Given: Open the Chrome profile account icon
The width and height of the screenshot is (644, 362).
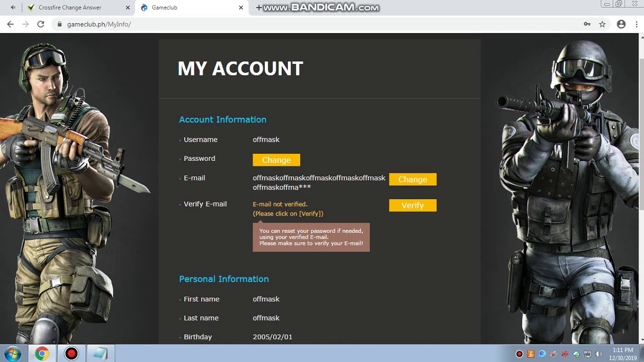Looking at the screenshot, I should 621,24.
